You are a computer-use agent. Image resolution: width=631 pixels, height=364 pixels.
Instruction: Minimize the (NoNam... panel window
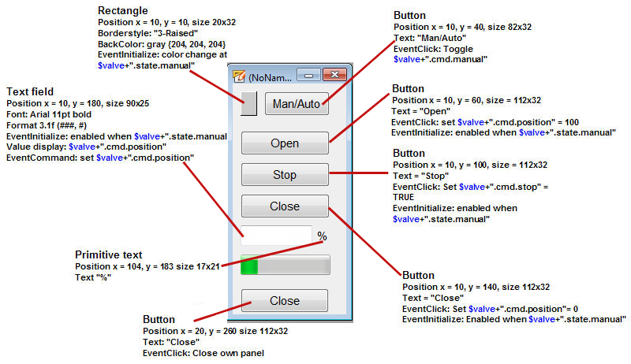coord(308,75)
